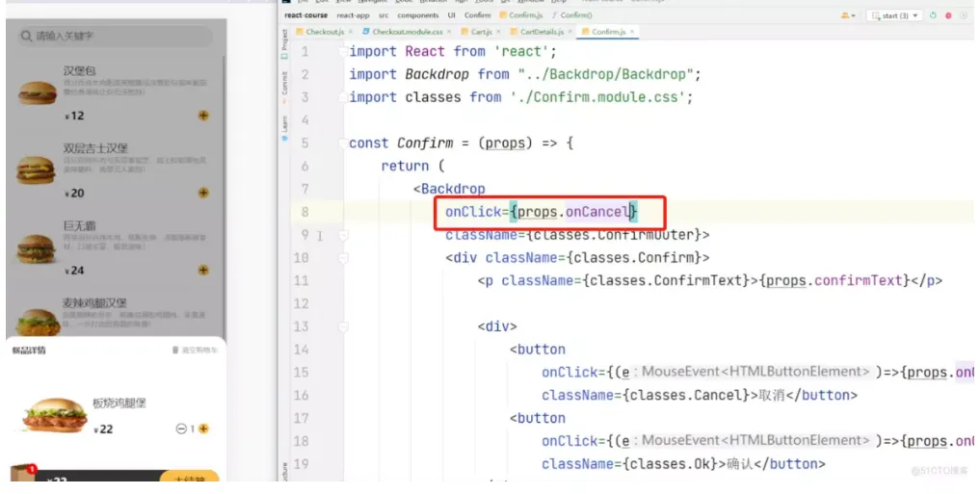Add 巨无霸 (¥24) with its plus icon

pyautogui.click(x=203, y=271)
